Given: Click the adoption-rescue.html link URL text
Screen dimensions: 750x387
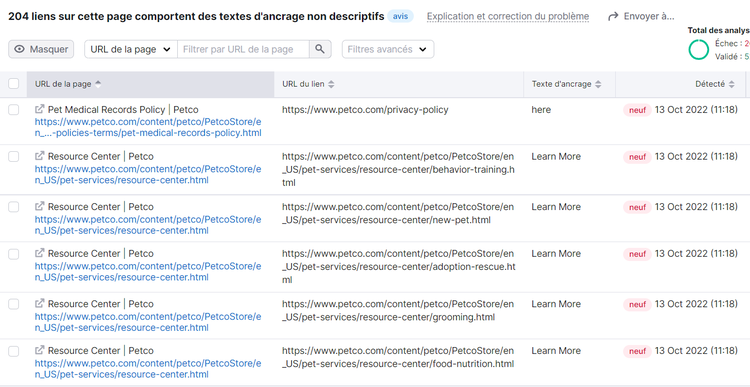Looking at the screenshot, I should (x=398, y=266).
